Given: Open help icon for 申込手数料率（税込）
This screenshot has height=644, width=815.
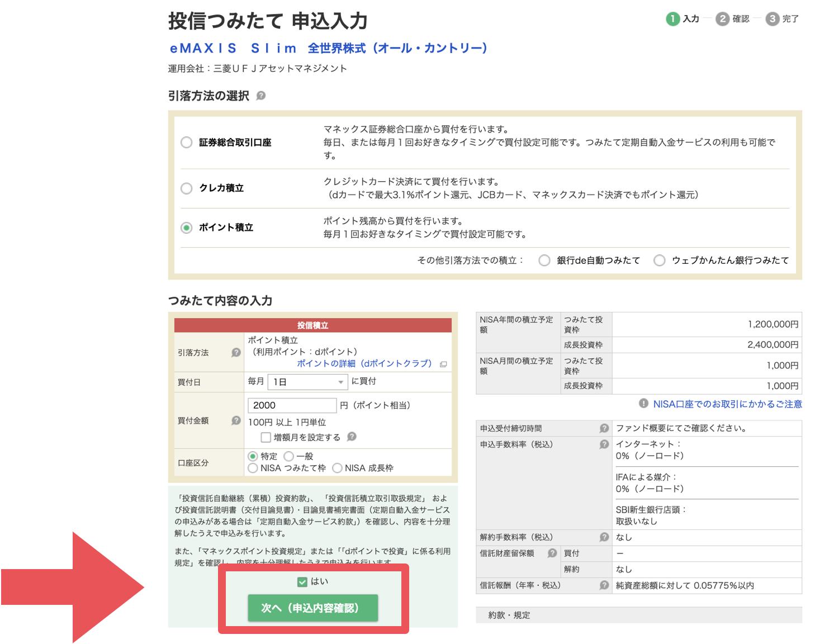Looking at the screenshot, I should tap(604, 444).
